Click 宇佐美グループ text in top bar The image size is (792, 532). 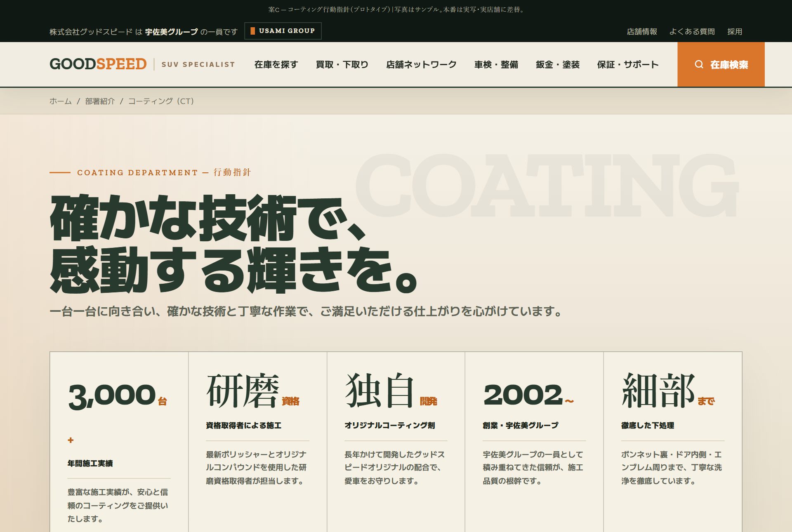[x=172, y=32]
